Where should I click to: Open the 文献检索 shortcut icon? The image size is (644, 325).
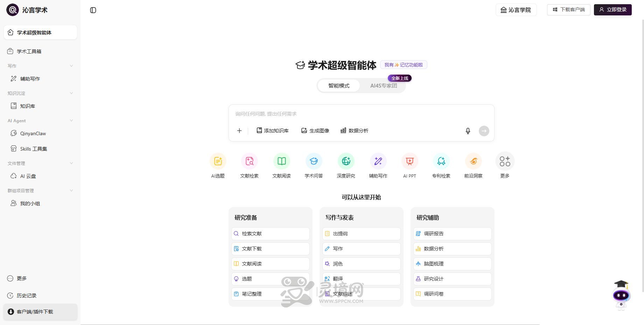click(250, 161)
